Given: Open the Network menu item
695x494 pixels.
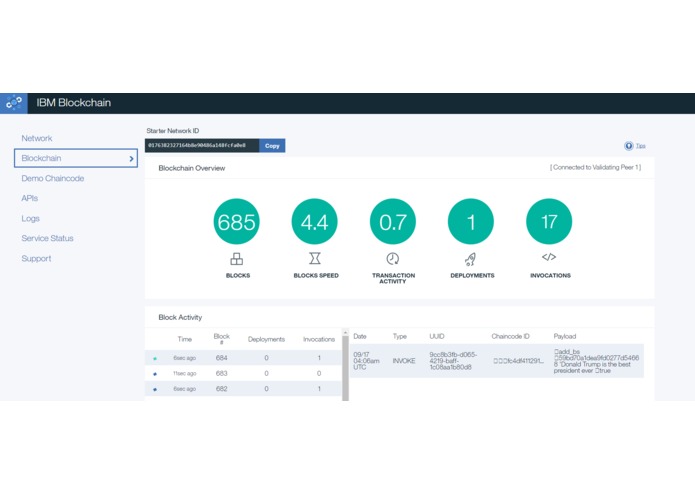Looking at the screenshot, I should tap(37, 138).
